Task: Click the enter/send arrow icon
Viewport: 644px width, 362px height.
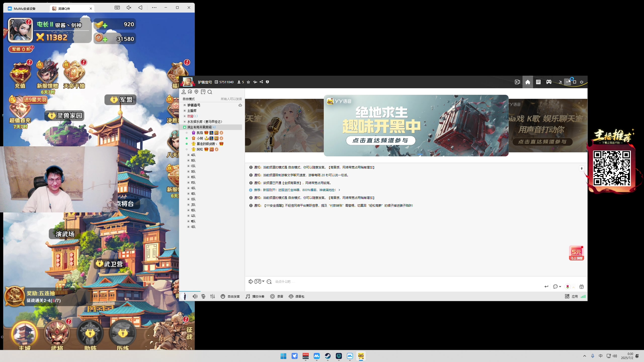Action: coord(546,287)
